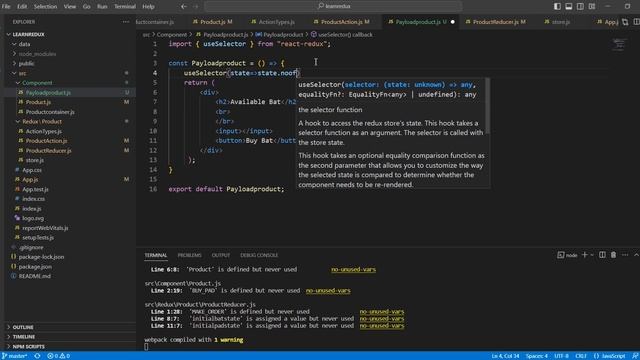Open the Edit menu
Image resolution: width=640 pixels, height=360 pixels.
click(x=22, y=7)
